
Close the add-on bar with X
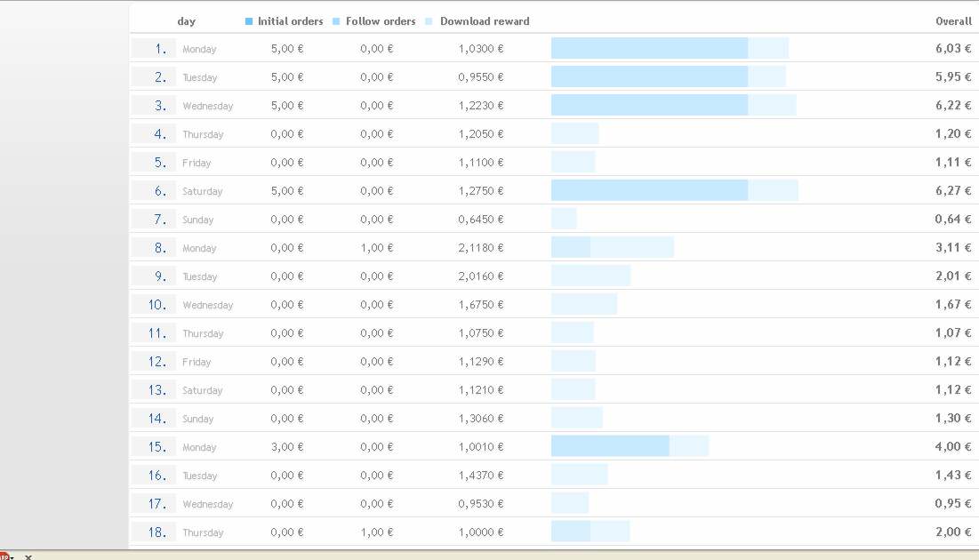click(x=28, y=556)
